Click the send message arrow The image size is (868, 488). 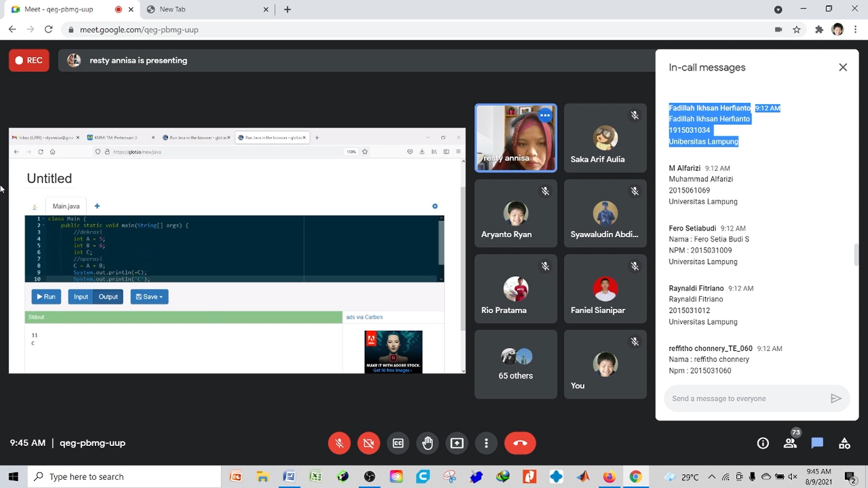(835, 399)
